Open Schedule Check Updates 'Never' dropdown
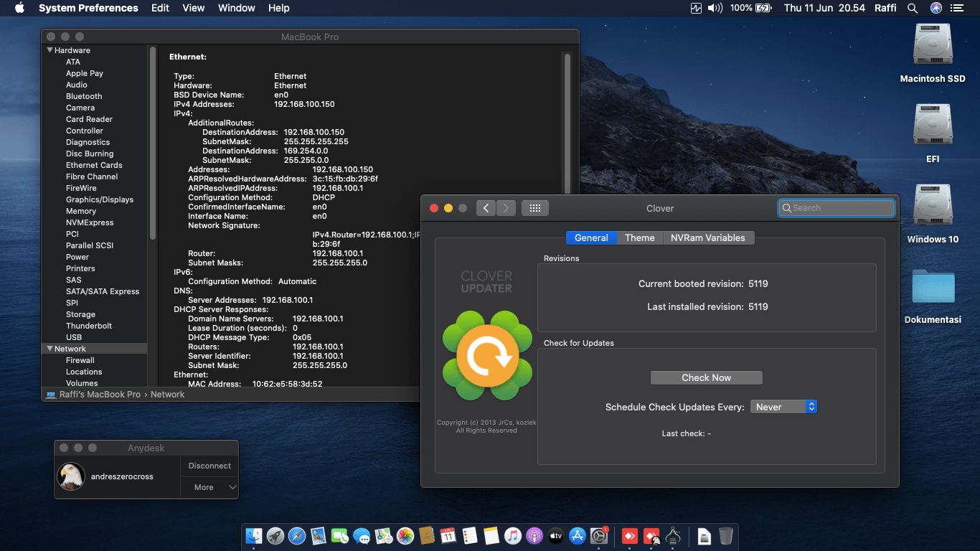Viewport: 980px width, 551px height. pyautogui.click(x=783, y=407)
